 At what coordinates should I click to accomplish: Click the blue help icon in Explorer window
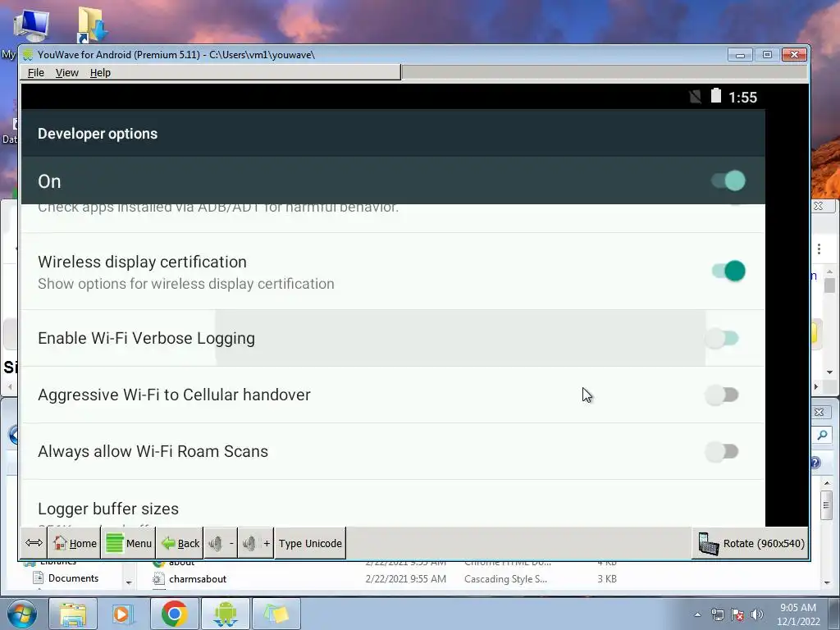[x=815, y=463]
